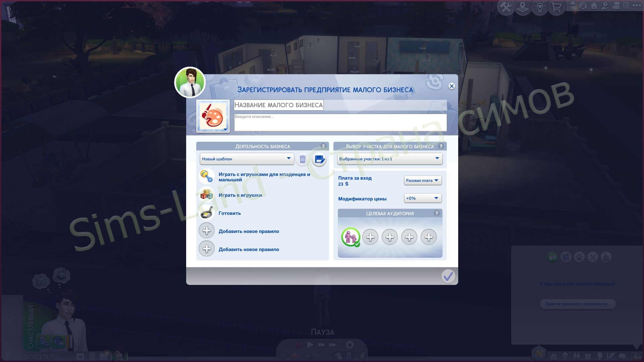Open help for 'Выбор участка' section
This screenshot has height=362, width=644.
click(x=441, y=146)
